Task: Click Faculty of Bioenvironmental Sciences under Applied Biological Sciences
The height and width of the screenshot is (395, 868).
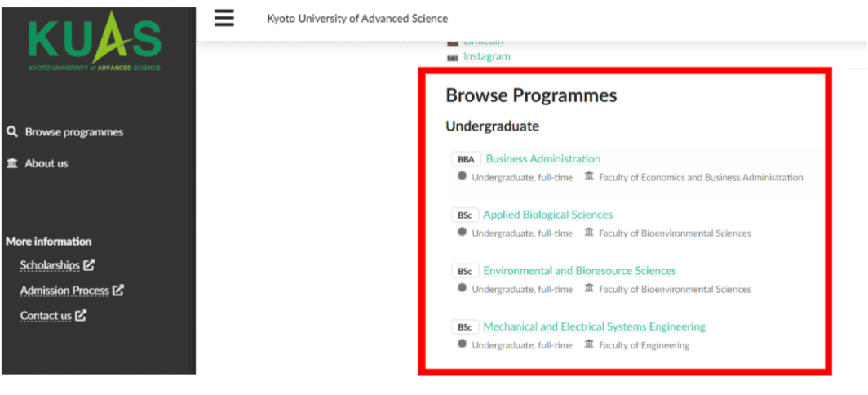Action: pos(675,233)
